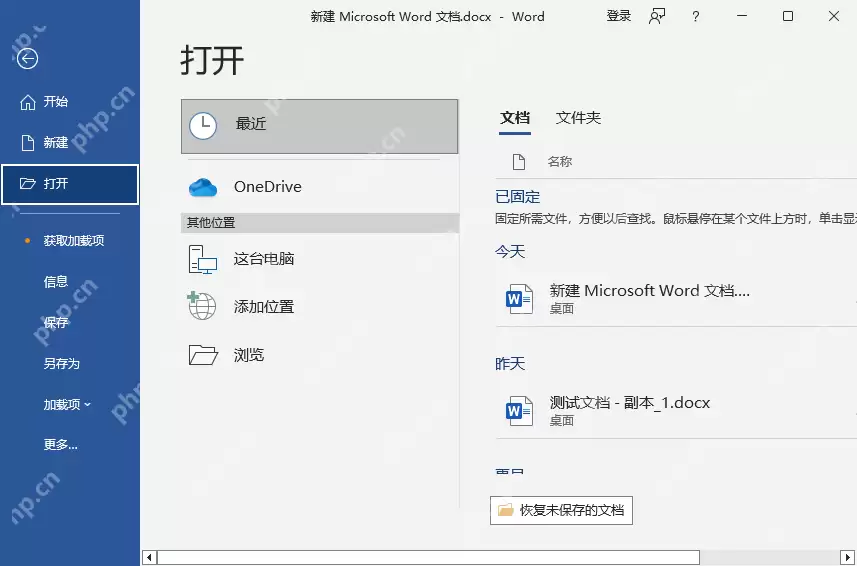The height and width of the screenshot is (566, 857).
Task: Click the folder icon on 恢复未保存的文档 button
Action: click(x=506, y=510)
